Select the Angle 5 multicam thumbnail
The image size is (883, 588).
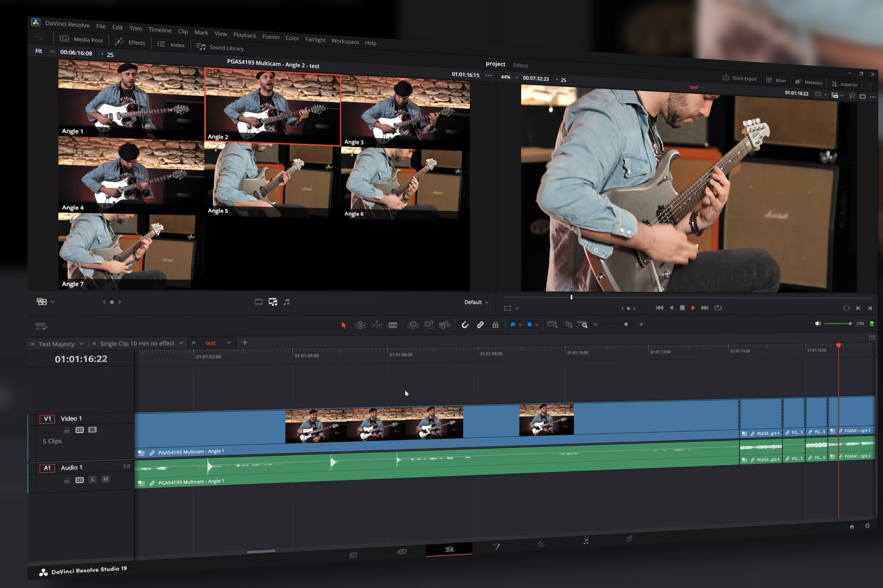(x=271, y=180)
